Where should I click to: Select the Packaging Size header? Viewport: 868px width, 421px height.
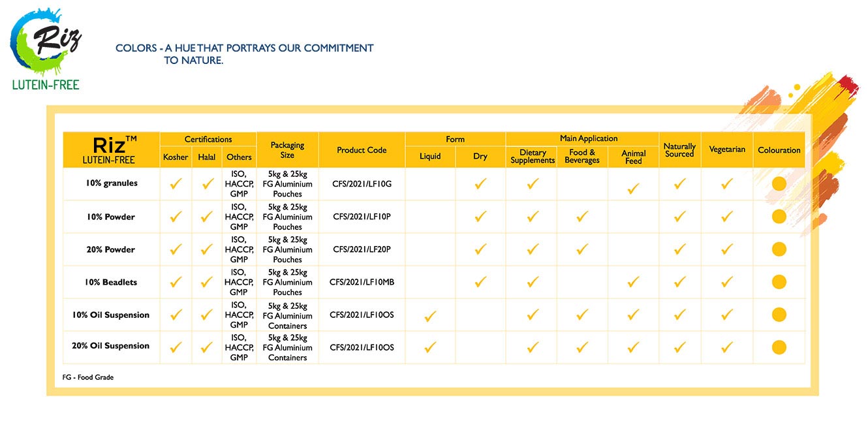tap(287, 150)
